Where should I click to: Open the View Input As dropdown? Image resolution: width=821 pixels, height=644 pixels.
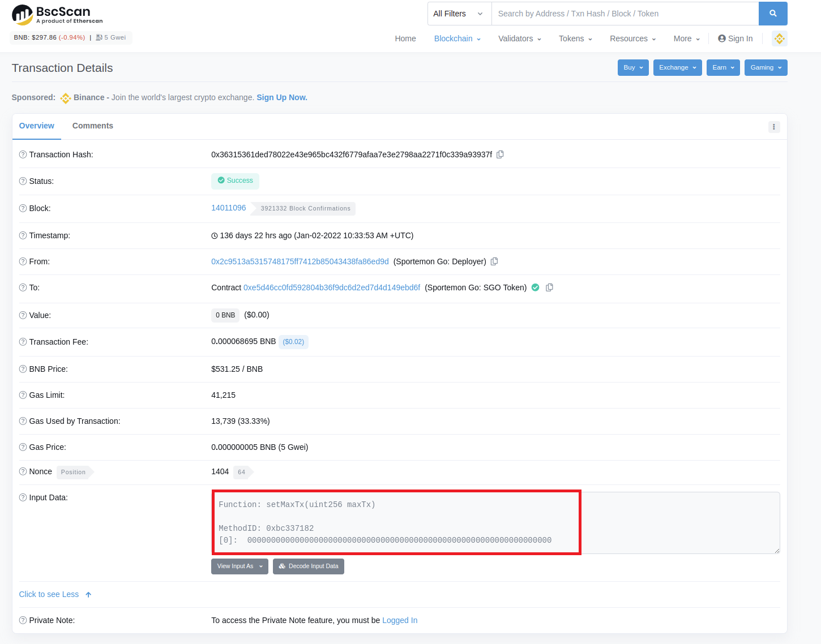point(240,566)
